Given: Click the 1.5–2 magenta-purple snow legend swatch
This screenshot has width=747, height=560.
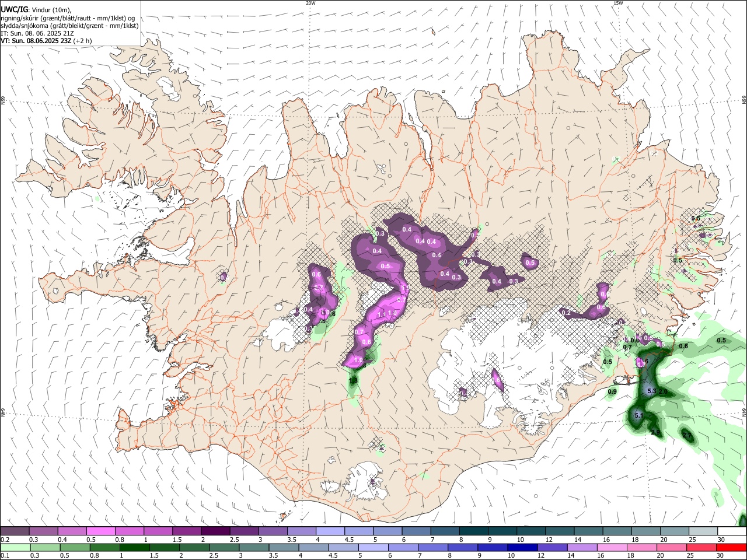Looking at the screenshot, I should [187, 531].
